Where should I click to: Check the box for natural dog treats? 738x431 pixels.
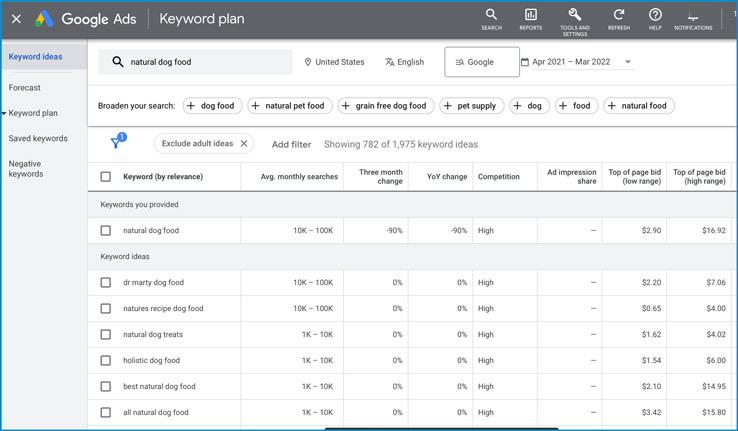(106, 335)
